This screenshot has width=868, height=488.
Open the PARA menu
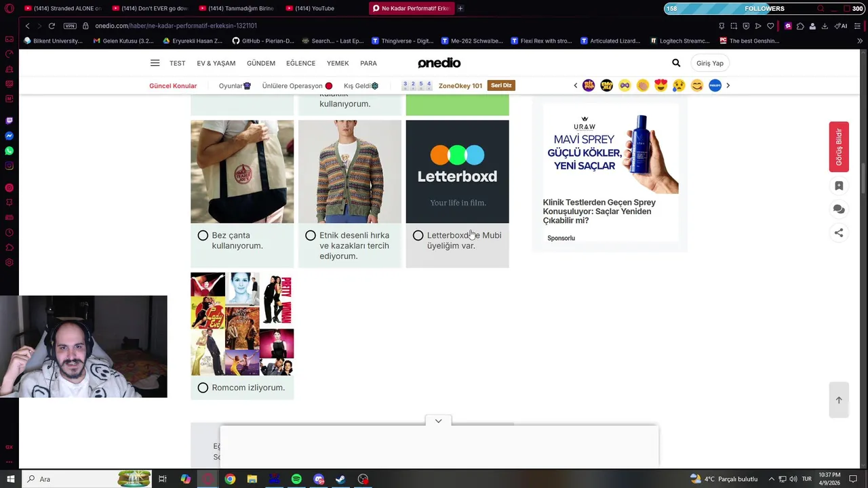point(368,63)
